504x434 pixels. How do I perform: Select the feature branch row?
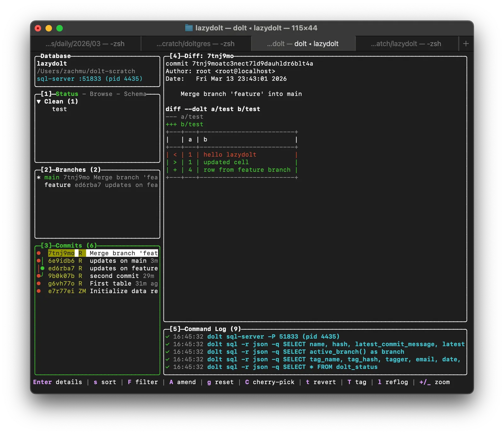pyautogui.click(x=57, y=185)
